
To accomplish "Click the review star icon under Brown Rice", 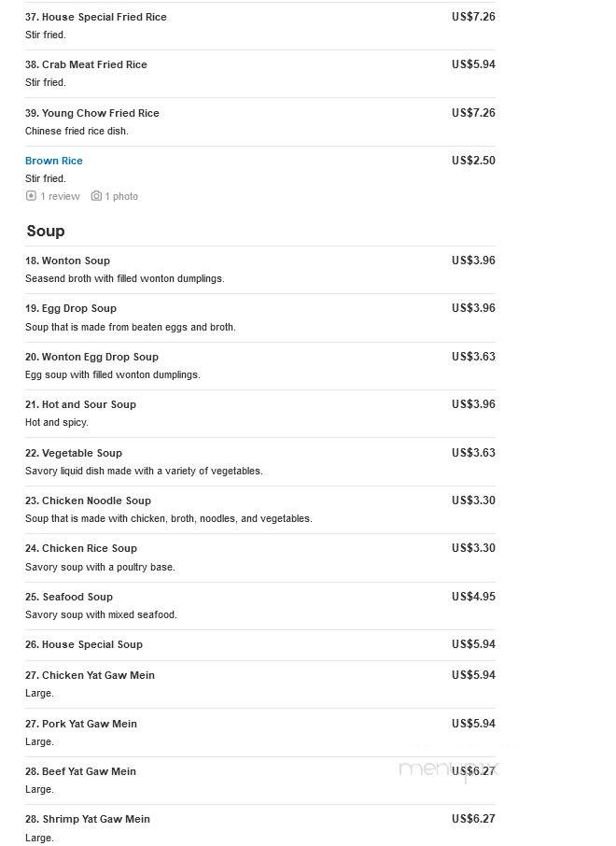I will (x=31, y=196).
